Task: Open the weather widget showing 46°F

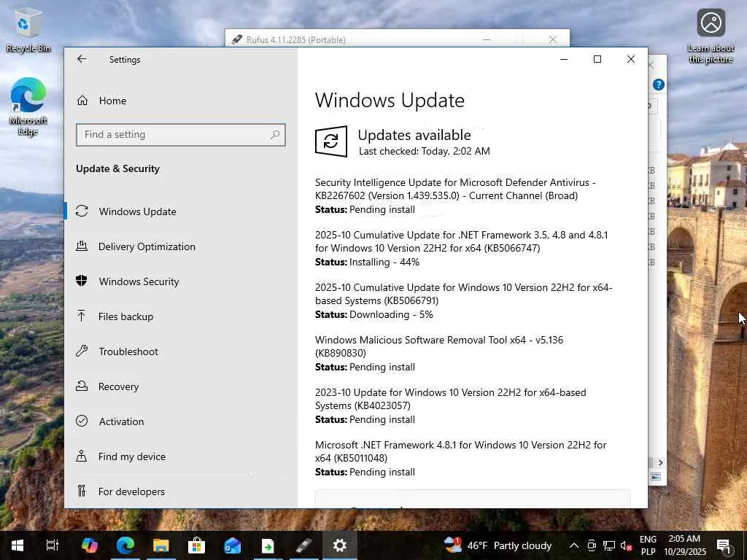Action: [498, 545]
